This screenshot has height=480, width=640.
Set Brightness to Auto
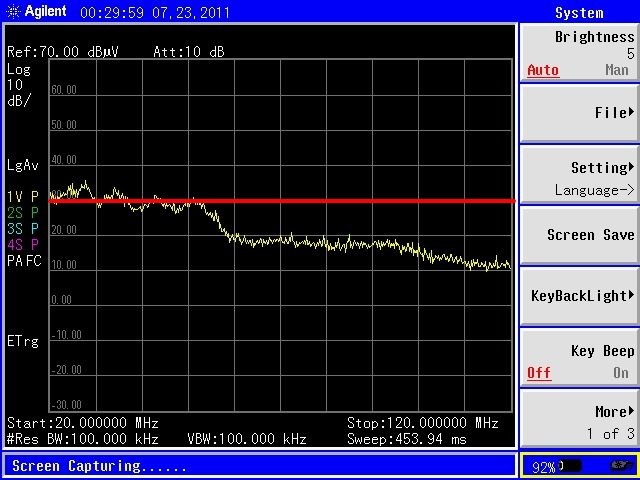coord(543,70)
